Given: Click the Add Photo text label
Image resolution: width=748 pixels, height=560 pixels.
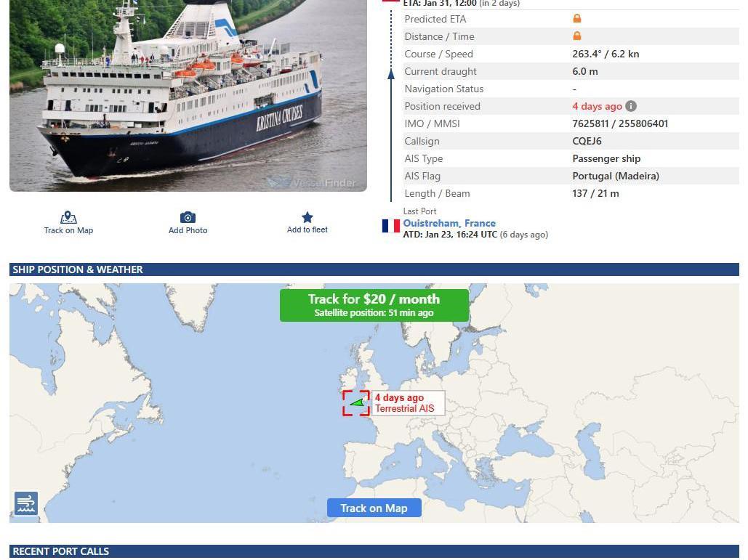Looking at the screenshot, I should (x=188, y=230).
